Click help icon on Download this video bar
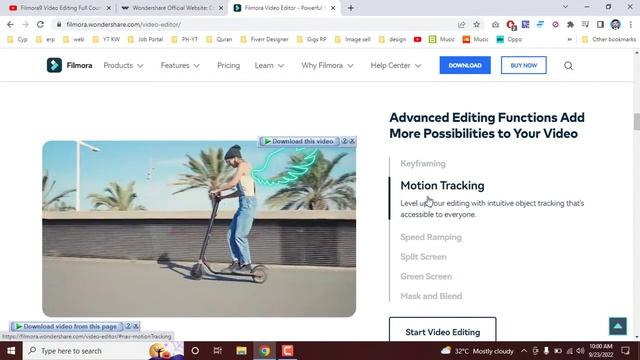This screenshot has height=360, width=640. click(x=344, y=141)
